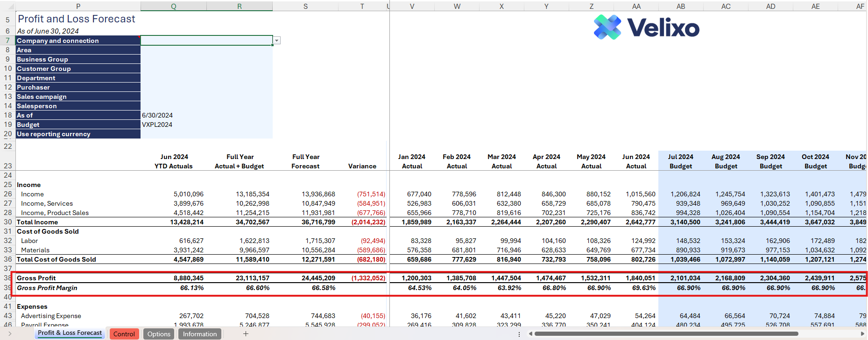Click the scrollbar left arrow

[530, 333]
